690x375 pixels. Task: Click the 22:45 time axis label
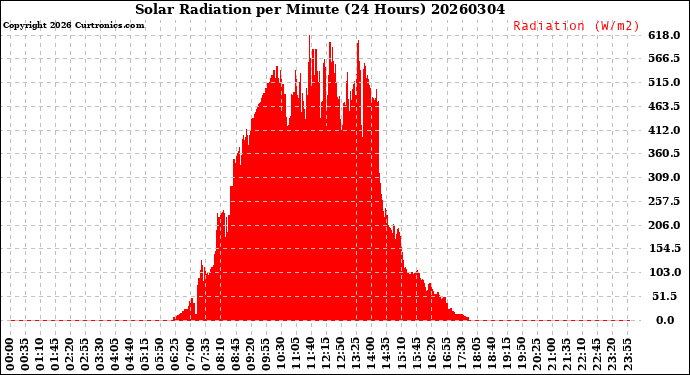click(597, 355)
